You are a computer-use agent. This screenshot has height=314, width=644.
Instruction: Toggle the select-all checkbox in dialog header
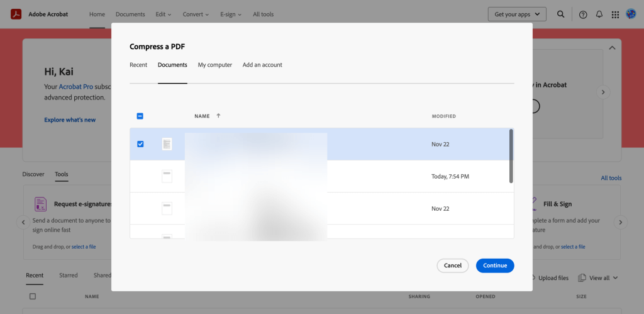140,116
